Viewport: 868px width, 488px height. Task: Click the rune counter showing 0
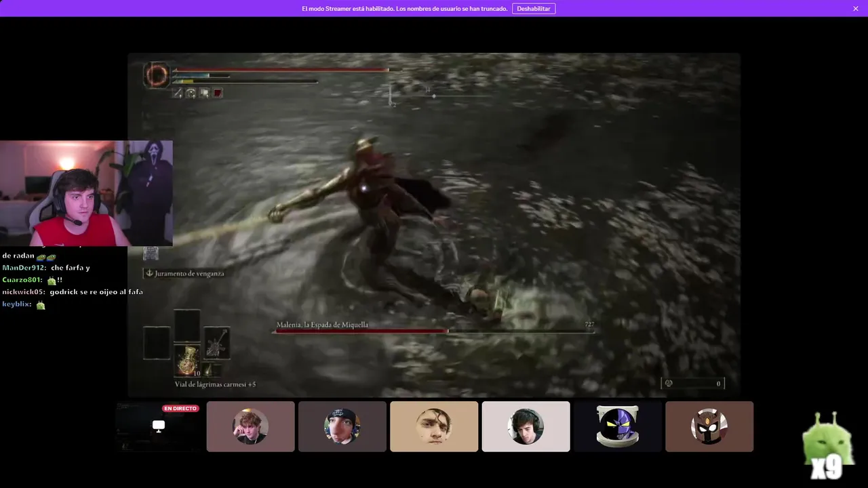point(693,384)
